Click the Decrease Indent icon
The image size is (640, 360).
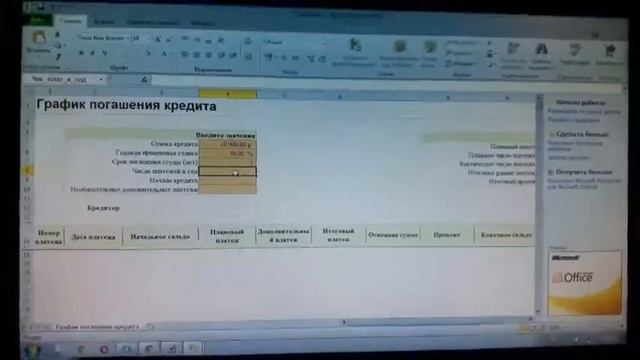(222, 56)
